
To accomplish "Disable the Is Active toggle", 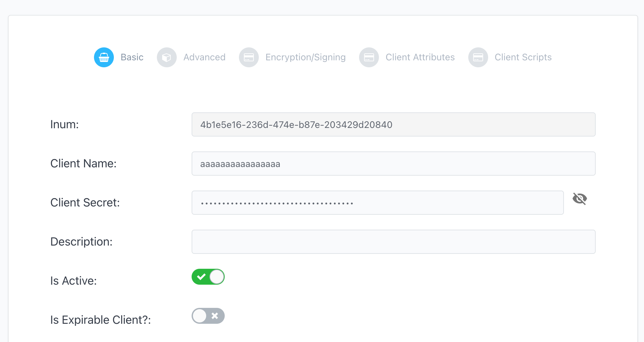I will coord(208,277).
